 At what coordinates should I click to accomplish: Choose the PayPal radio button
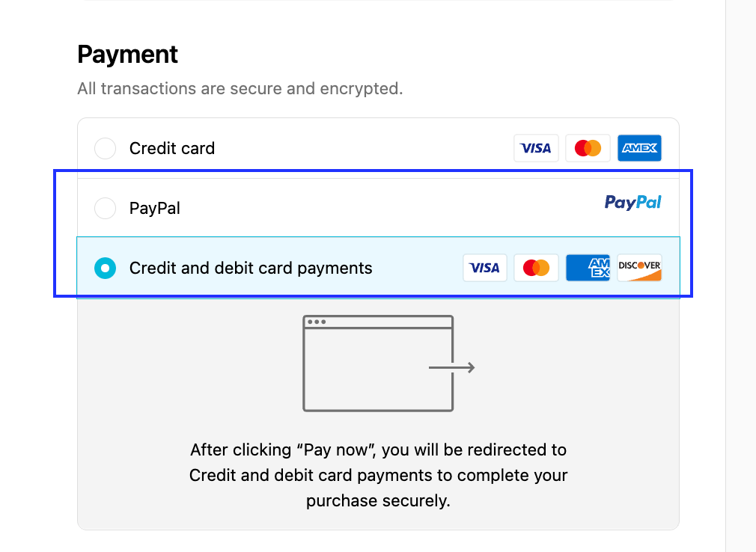coord(105,208)
